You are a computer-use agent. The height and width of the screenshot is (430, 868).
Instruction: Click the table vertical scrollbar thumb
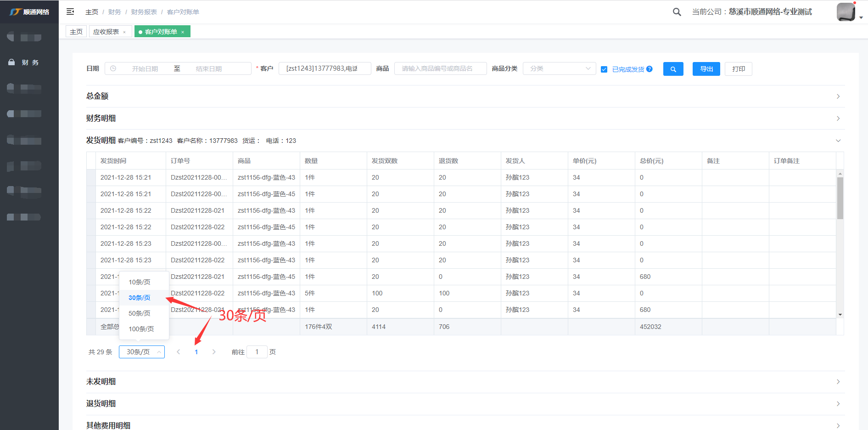pos(840,198)
